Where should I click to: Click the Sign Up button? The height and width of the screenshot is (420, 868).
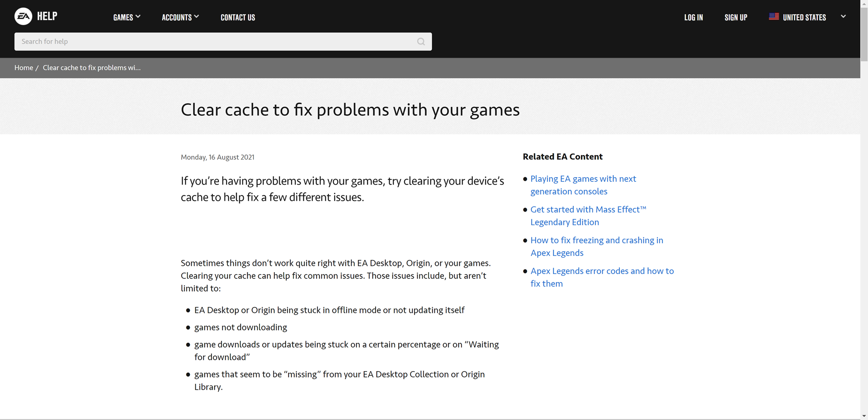click(736, 17)
